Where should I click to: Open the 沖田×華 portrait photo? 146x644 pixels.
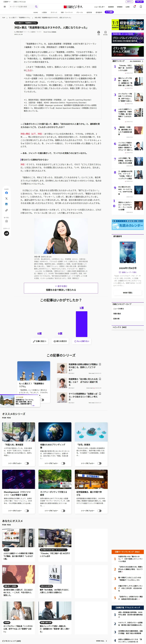61,236
